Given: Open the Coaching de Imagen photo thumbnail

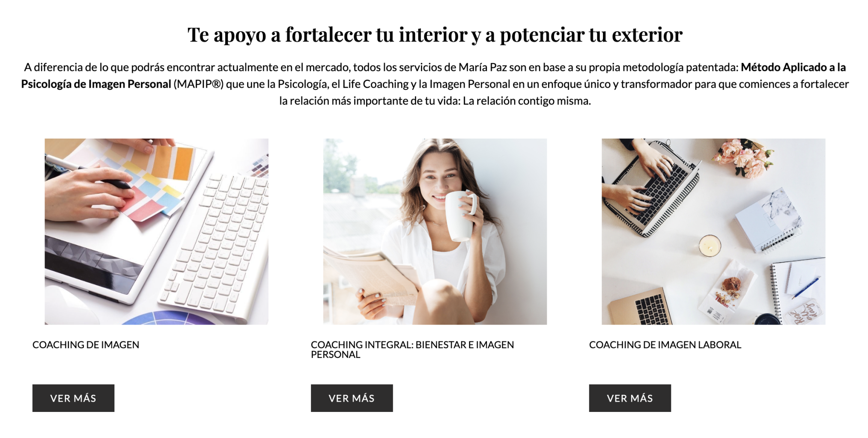Looking at the screenshot, I should click(156, 231).
